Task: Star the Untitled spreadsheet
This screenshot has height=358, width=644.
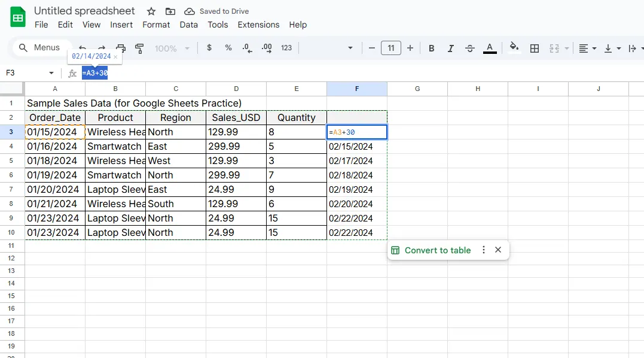Action: click(151, 11)
